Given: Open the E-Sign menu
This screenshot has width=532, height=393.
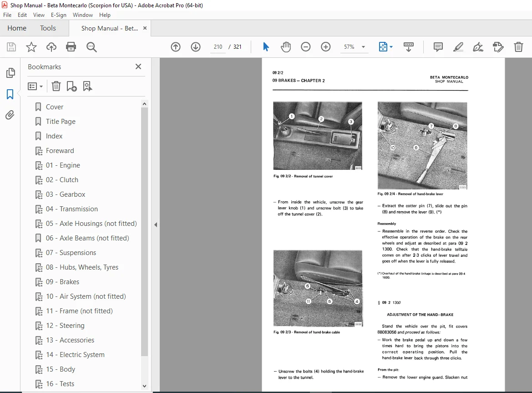Looking at the screenshot, I should (x=59, y=15).
